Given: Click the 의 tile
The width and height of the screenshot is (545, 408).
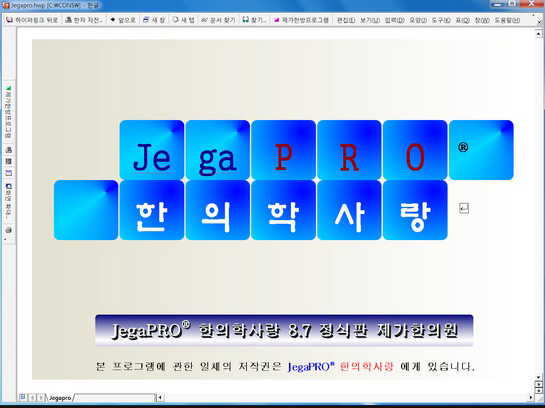Looking at the screenshot, I should click(x=218, y=210).
